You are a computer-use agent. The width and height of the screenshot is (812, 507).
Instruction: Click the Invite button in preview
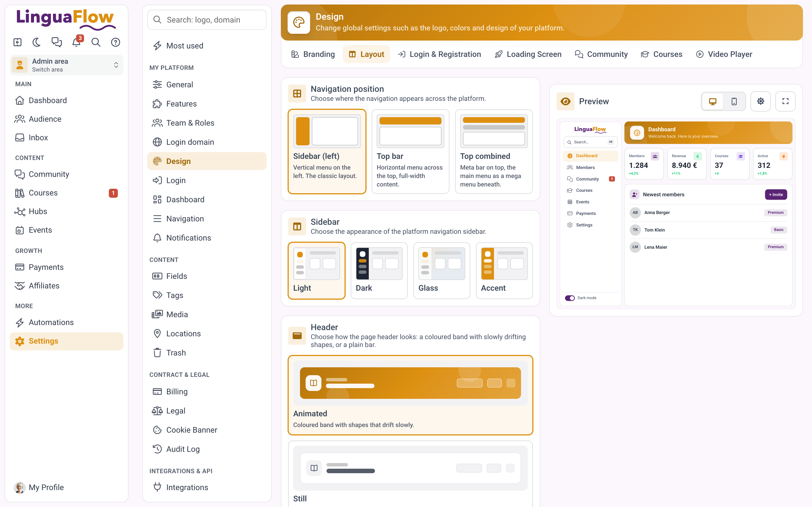coord(776,194)
